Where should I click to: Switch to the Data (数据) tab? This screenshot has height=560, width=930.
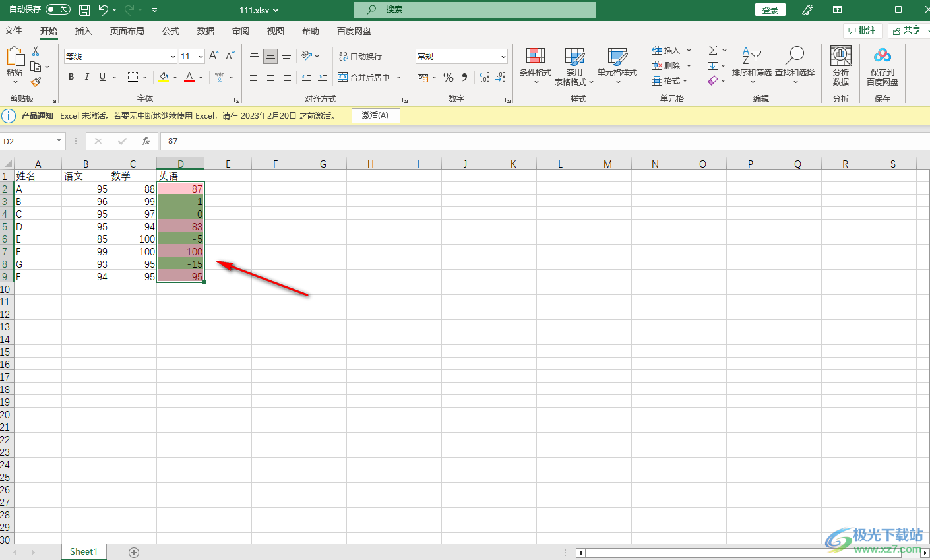pyautogui.click(x=206, y=31)
